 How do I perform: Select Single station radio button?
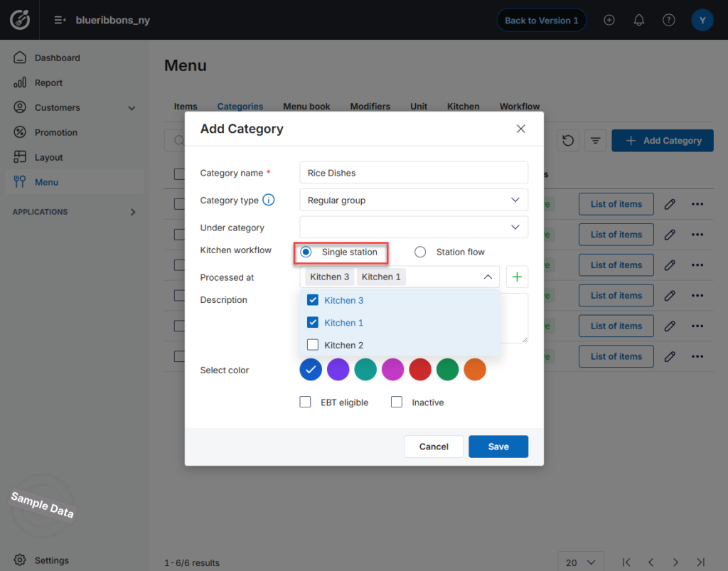click(306, 252)
